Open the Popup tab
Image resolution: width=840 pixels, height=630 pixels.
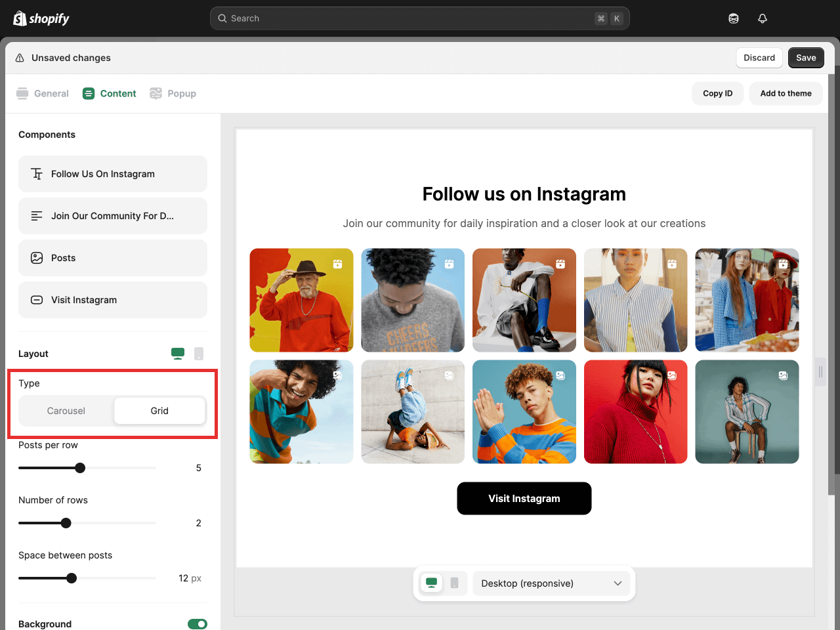pos(173,93)
